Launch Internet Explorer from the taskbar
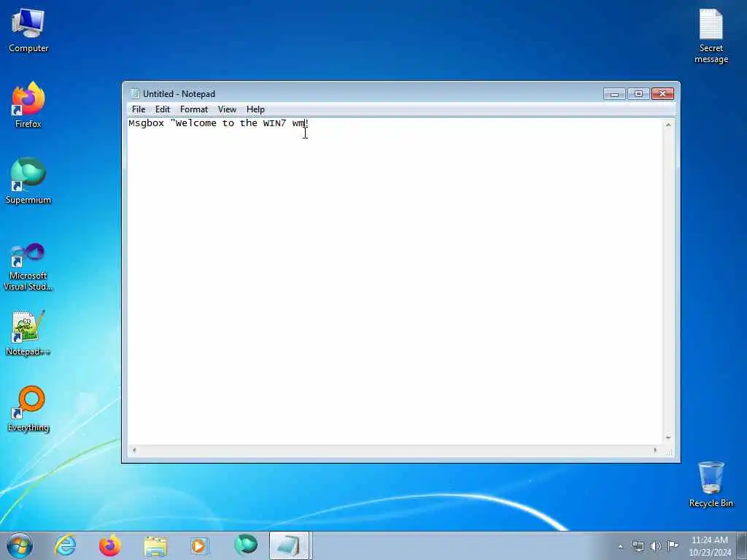This screenshot has width=747, height=560. (65, 545)
